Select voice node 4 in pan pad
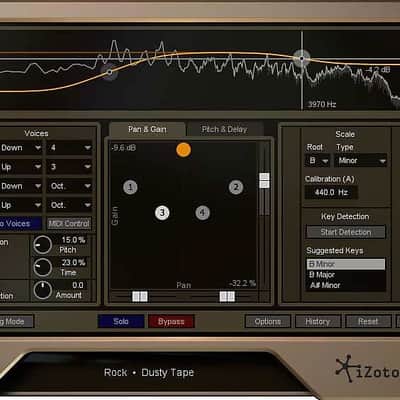The height and width of the screenshot is (400, 400). click(x=202, y=213)
